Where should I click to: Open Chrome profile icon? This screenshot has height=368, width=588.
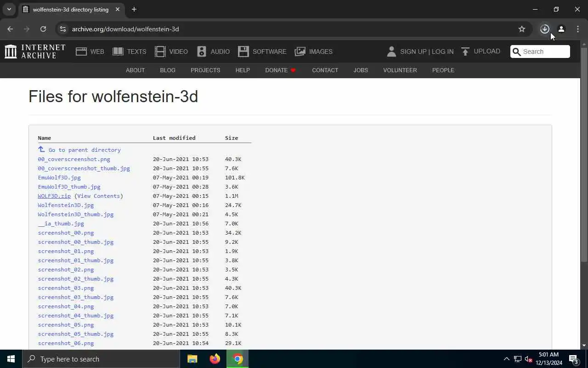coord(561,29)
